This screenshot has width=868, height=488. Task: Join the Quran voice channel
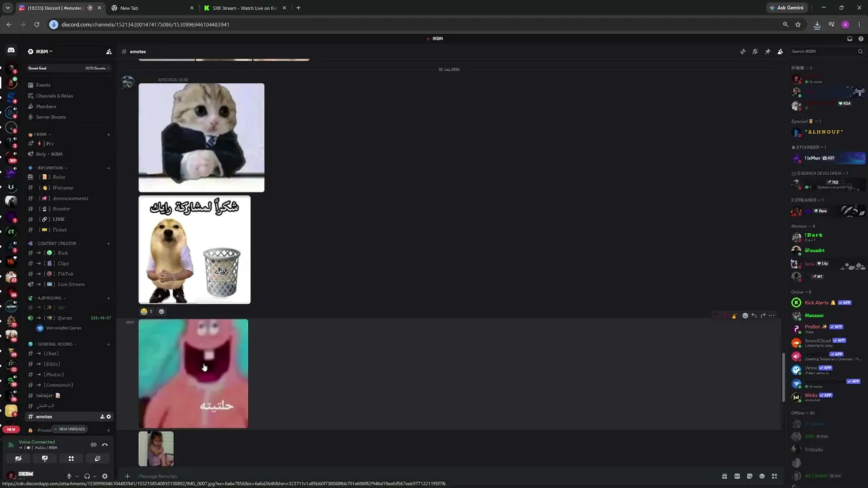65,318
